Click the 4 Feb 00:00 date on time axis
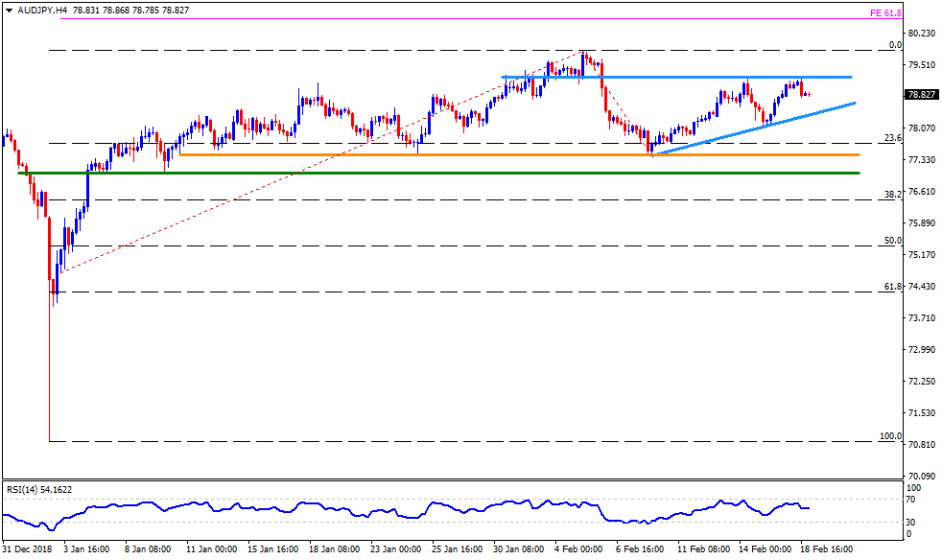 577,550
